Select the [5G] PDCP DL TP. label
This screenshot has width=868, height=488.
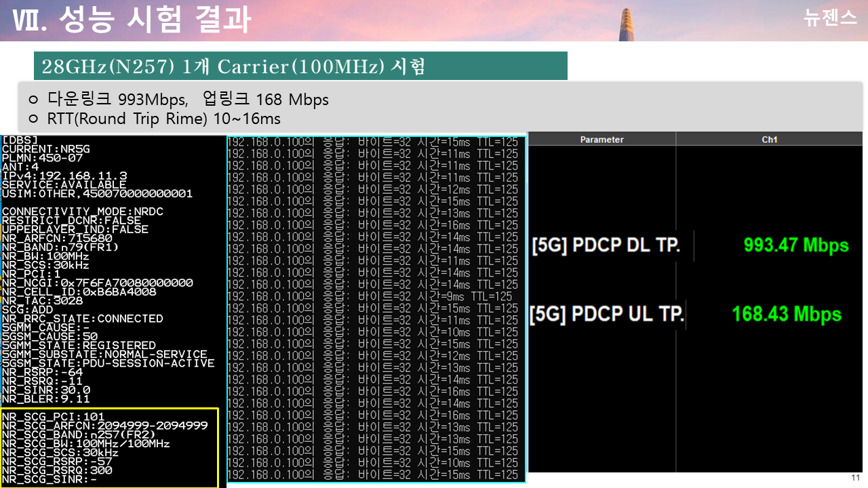coord(606,245)
